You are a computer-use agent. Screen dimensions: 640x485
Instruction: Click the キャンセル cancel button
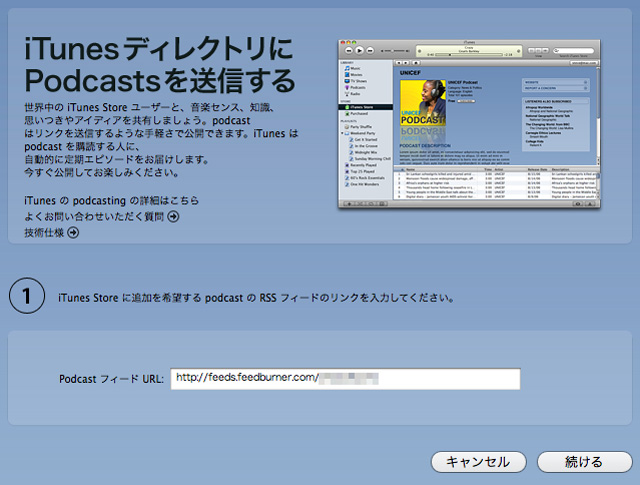[x=478, y=462]
